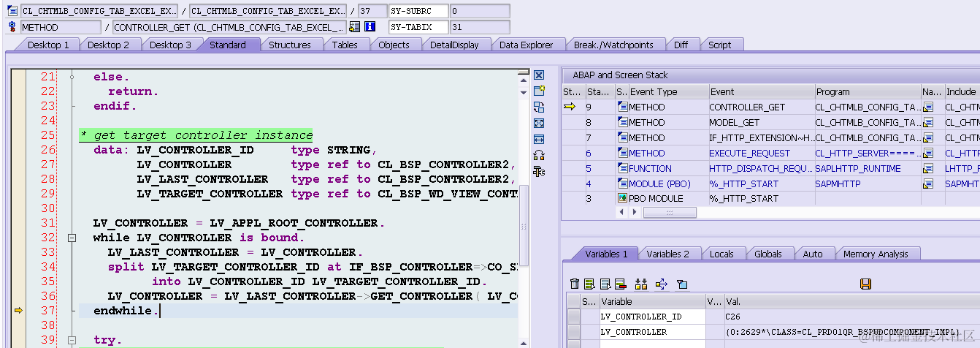
Task: Click the second list icon next to trash
Action: click(x=605, y=284)
